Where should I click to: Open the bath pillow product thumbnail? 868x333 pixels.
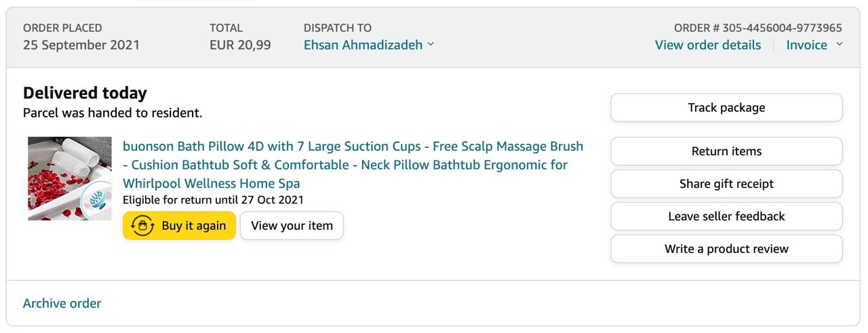point(70,178)
